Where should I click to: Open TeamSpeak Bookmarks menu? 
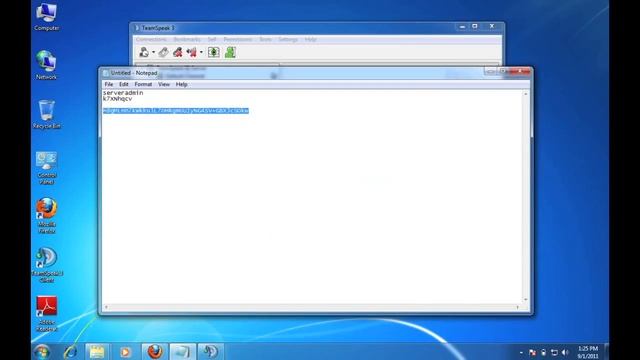coord(187,39)
